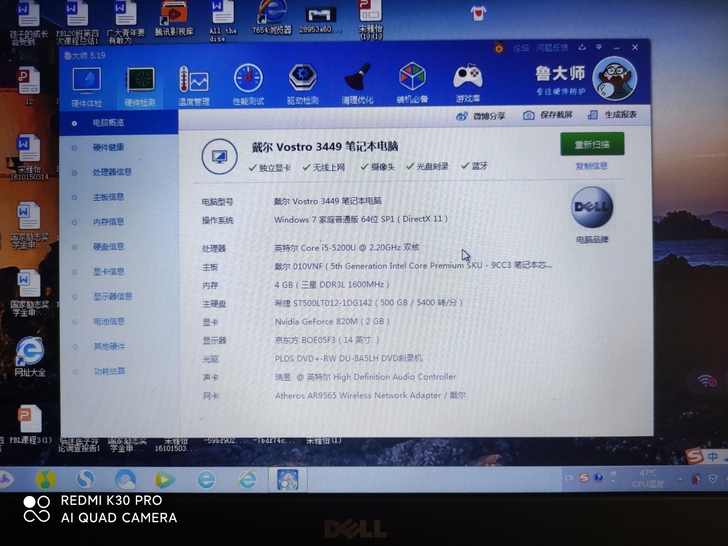Image resolution: width=728 pixels, height=546 pixels.
Task: Open 腾讯影视库 desktop shortcut
Action: pyautogui.click(x=174, y=19)
